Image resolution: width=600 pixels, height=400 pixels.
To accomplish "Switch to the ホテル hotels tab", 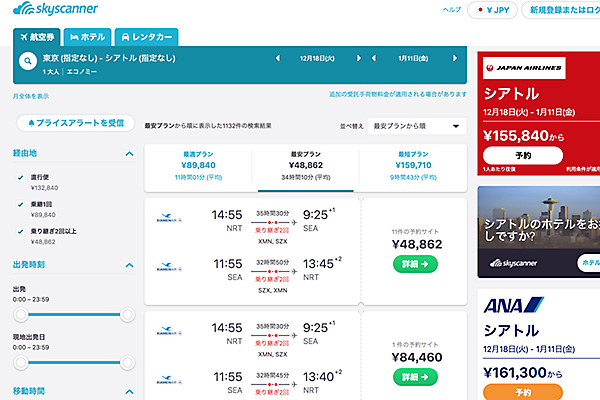I will (88, 37).
